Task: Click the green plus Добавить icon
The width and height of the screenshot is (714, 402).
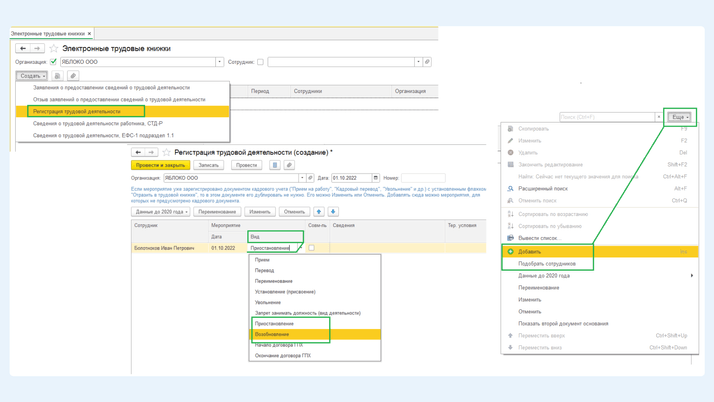Action: (x=510, y=252)
